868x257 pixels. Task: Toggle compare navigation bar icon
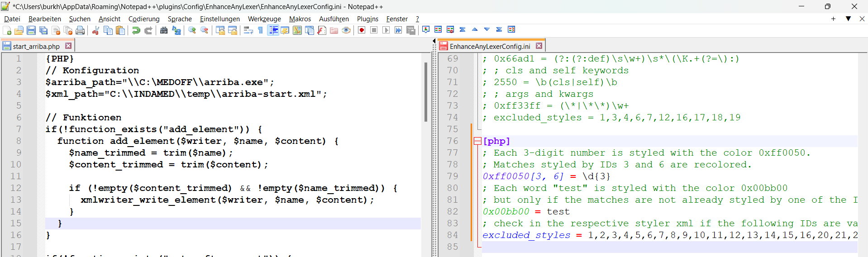(511, 29)
